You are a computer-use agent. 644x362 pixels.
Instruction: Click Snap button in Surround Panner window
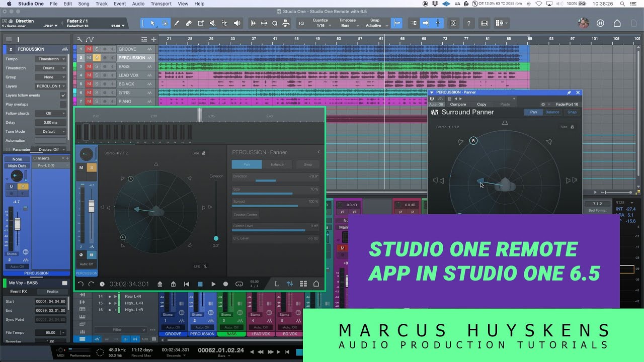[572, 112]
